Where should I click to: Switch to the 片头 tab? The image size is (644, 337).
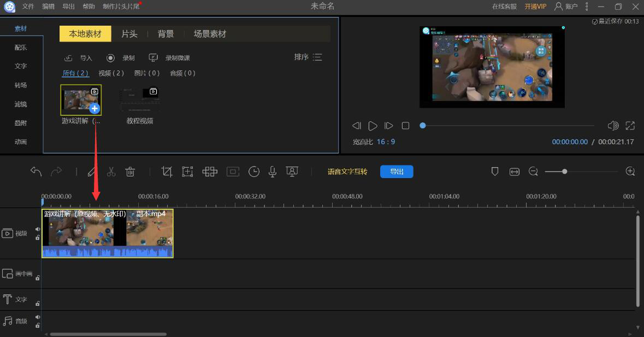click(x=129, y=34)
